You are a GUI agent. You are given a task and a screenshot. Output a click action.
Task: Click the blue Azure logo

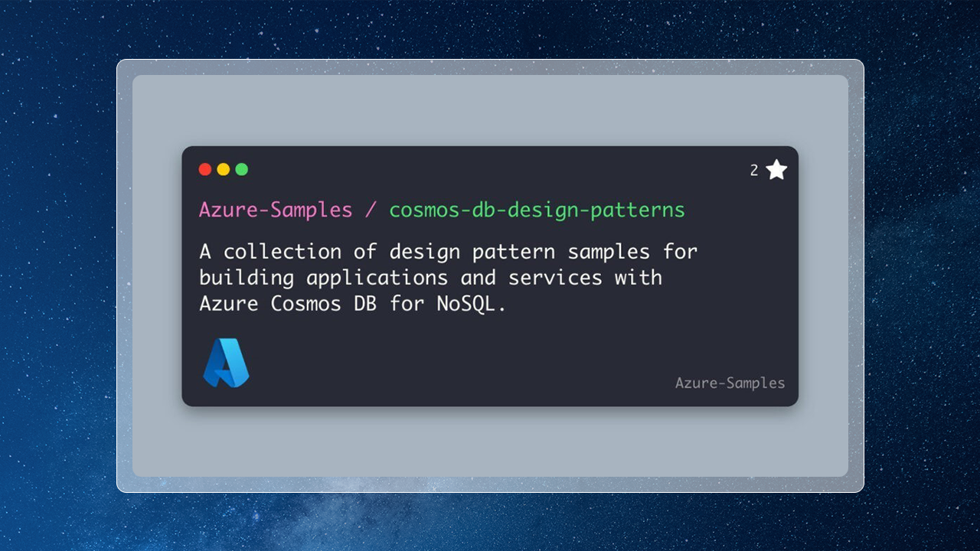coord(226,363)
